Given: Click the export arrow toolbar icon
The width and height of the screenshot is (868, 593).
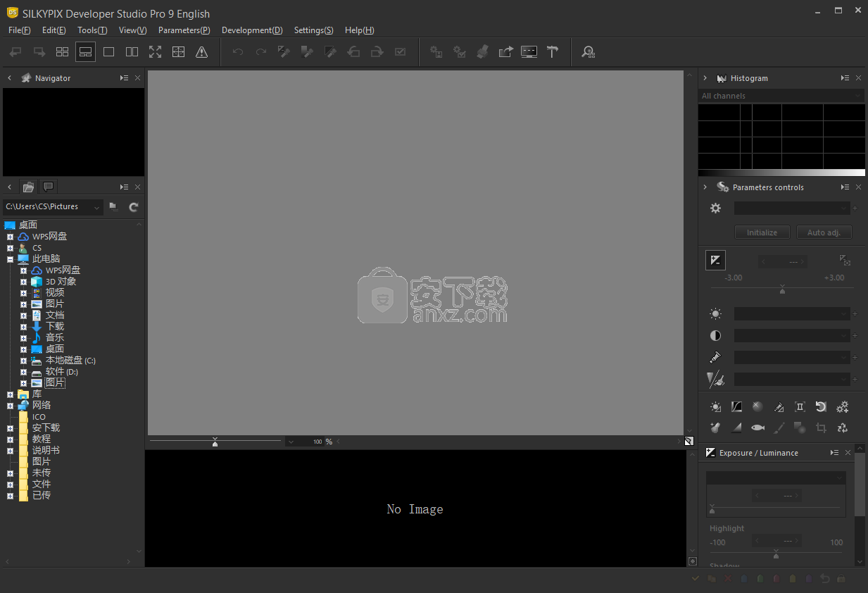Looking at the screenshot, I should click(x=505, y=51).
